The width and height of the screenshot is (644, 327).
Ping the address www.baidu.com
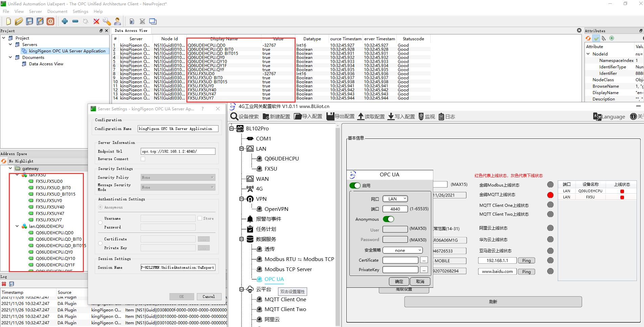pos(526,271)
